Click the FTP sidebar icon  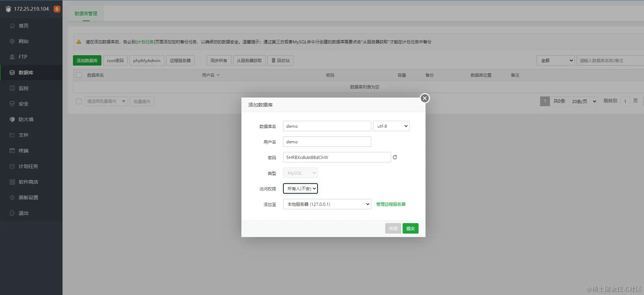[x=12, y=57]
